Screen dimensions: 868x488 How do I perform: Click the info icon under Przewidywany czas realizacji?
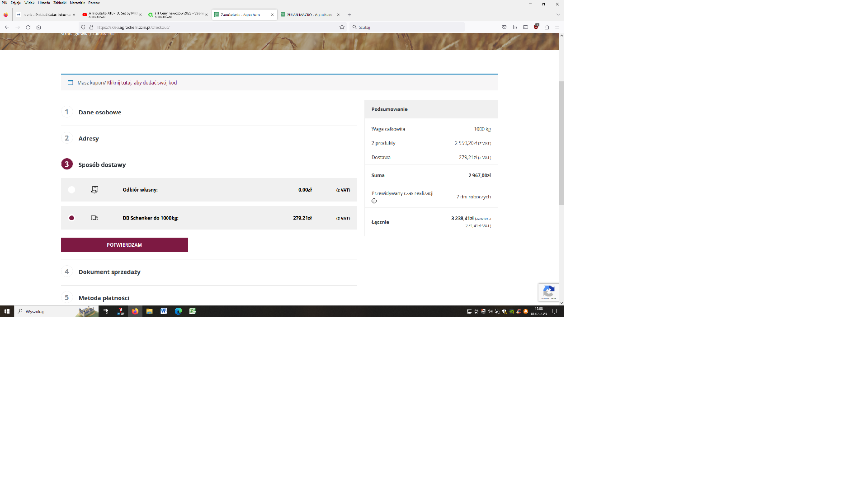[374, 201]
